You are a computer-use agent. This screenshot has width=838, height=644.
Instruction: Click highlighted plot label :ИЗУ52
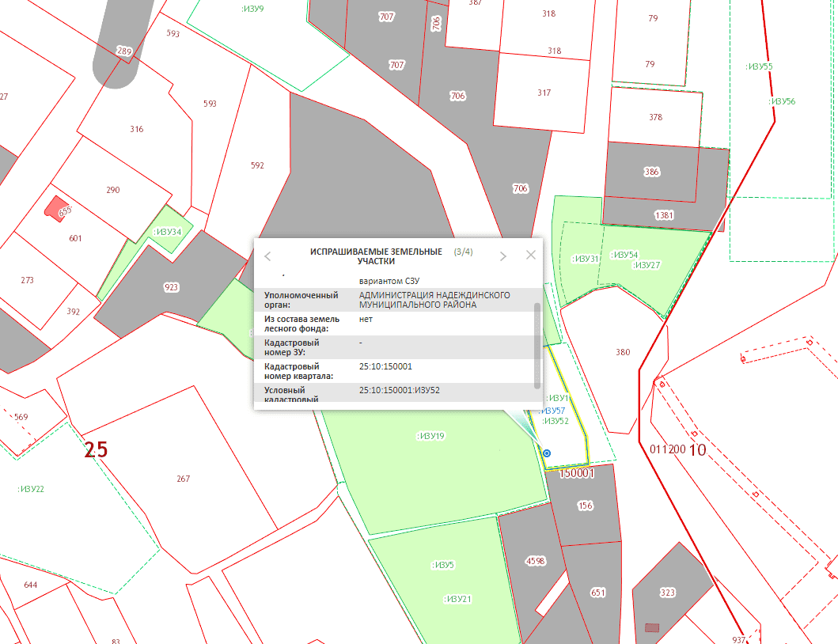[556, 421]
